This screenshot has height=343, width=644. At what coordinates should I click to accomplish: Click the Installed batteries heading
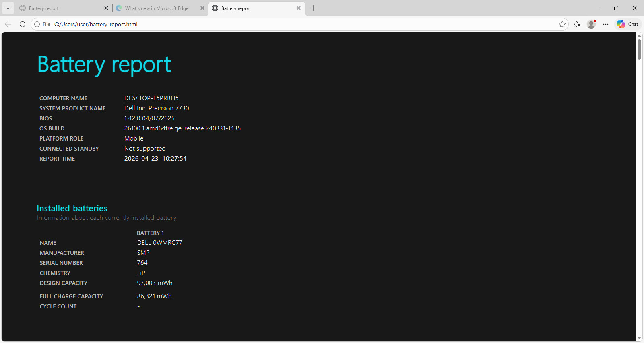coord(72,208)
